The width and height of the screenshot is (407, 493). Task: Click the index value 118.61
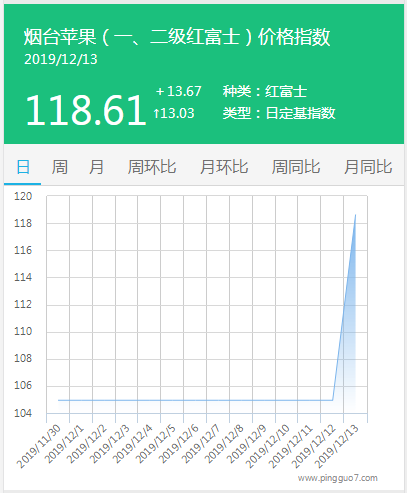(86, 110)
